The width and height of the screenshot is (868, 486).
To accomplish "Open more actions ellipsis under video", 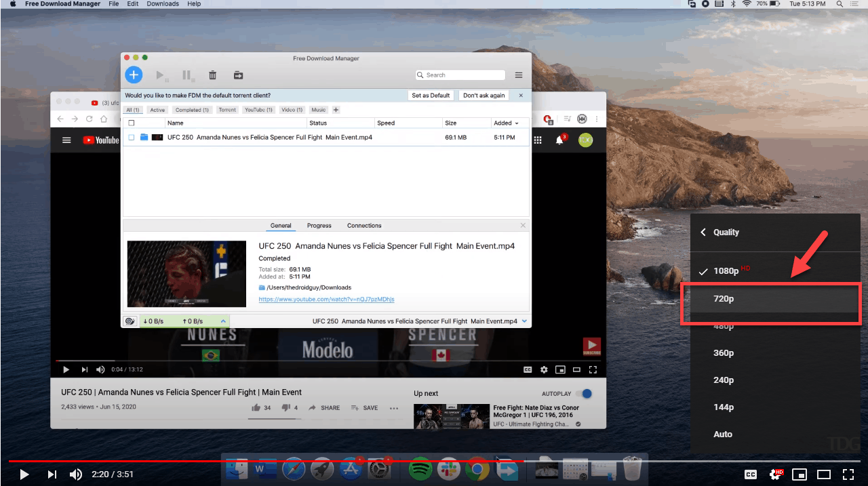I will (x=394, y=408).
